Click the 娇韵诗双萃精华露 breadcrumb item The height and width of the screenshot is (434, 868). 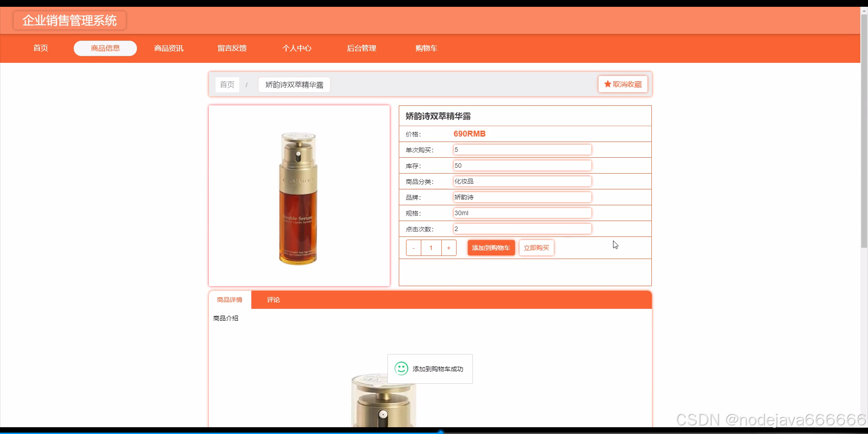[294, 85]
